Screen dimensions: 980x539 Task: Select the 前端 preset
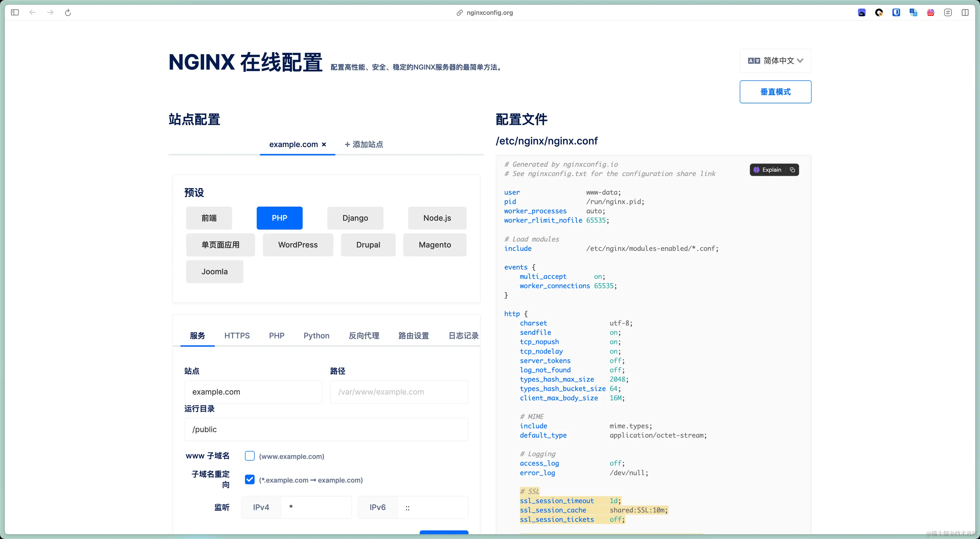click(209, 218)
